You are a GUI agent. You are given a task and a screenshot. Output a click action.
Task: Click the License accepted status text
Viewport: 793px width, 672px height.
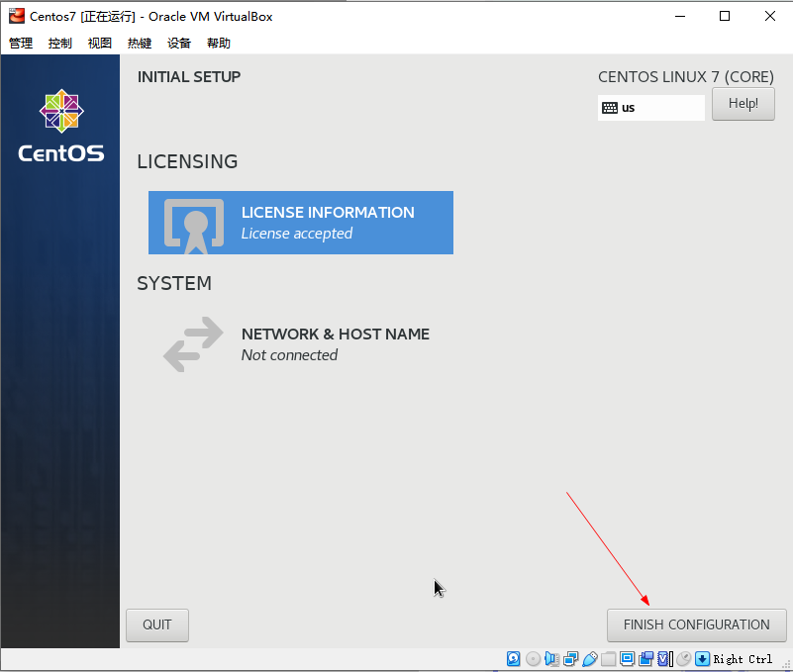click(x=297, y=234)
